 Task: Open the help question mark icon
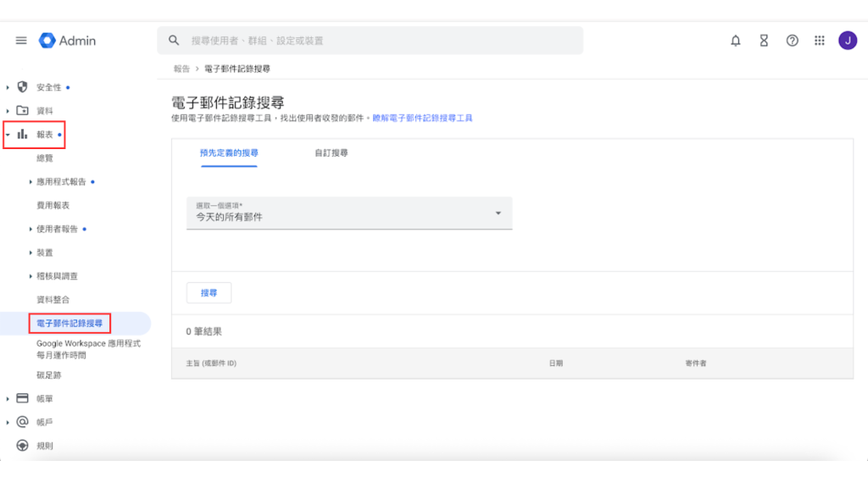click(793, 41)
